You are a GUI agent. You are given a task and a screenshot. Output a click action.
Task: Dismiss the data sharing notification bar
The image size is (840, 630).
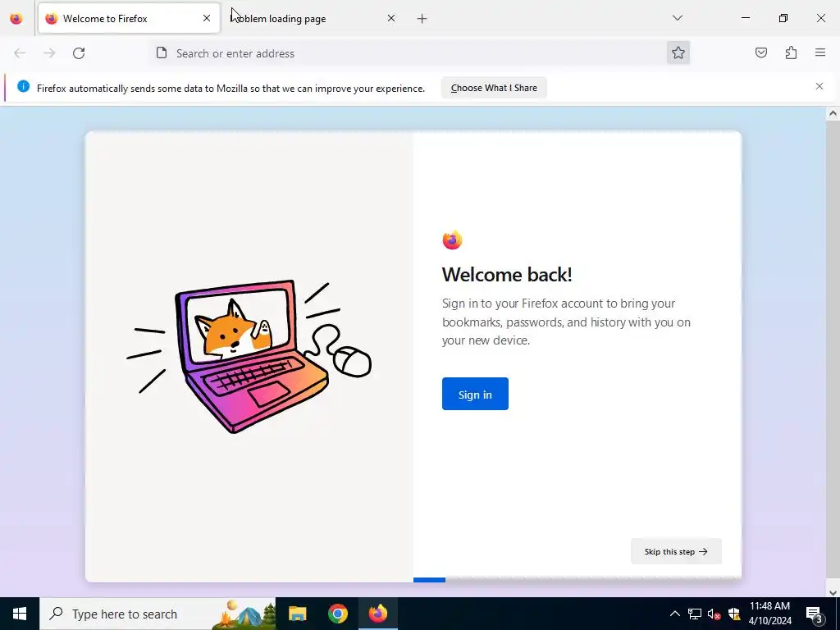[x=819, y=86]
